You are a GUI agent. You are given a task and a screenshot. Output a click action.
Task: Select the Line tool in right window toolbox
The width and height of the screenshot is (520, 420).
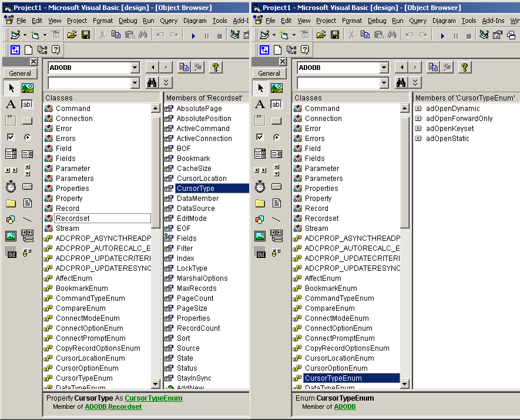coord(277,220)
